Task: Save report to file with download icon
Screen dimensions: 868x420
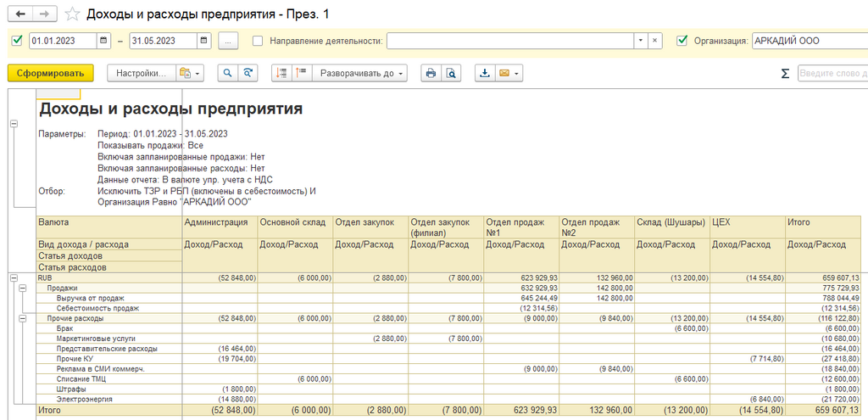Action: (x=485, y=73)
